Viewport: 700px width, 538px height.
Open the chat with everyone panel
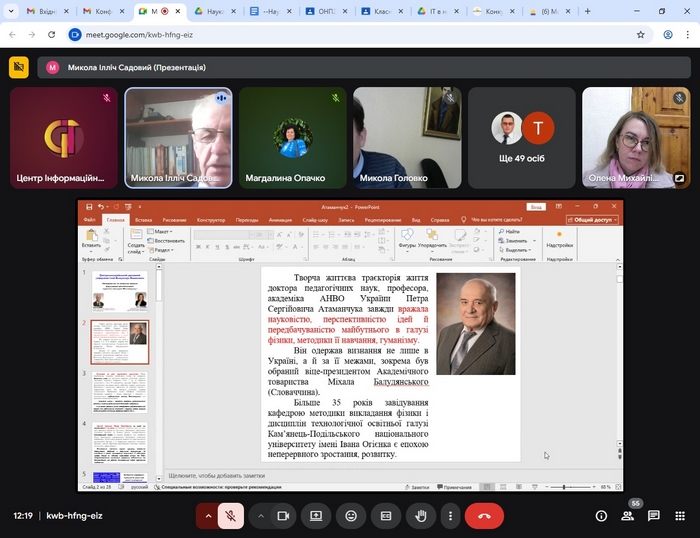(x=653, y=516)
